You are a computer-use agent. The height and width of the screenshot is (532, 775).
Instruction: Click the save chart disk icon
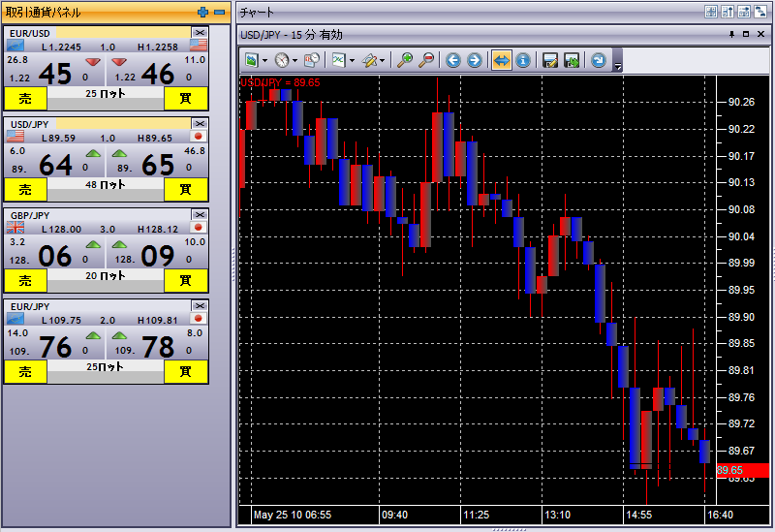pyautogui.click(x=550, y=60)
